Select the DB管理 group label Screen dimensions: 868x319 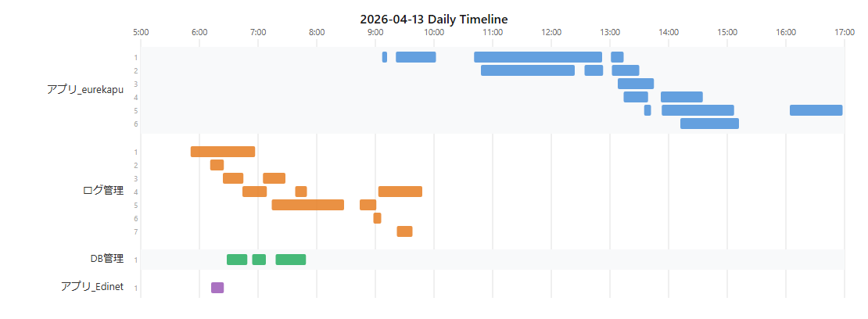pos(106,259)
